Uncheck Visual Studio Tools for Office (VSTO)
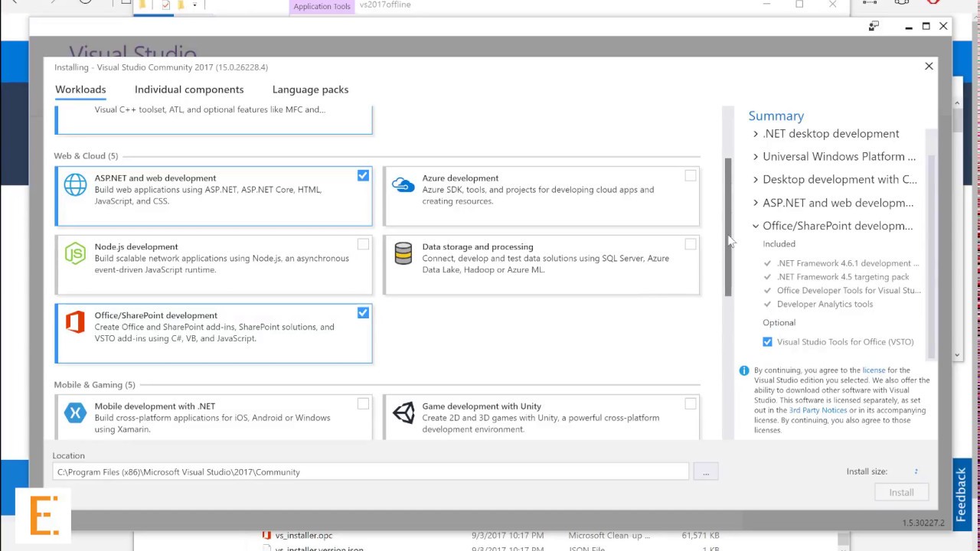The width and height of the screenshot is (980, 551). click(767, 342)
